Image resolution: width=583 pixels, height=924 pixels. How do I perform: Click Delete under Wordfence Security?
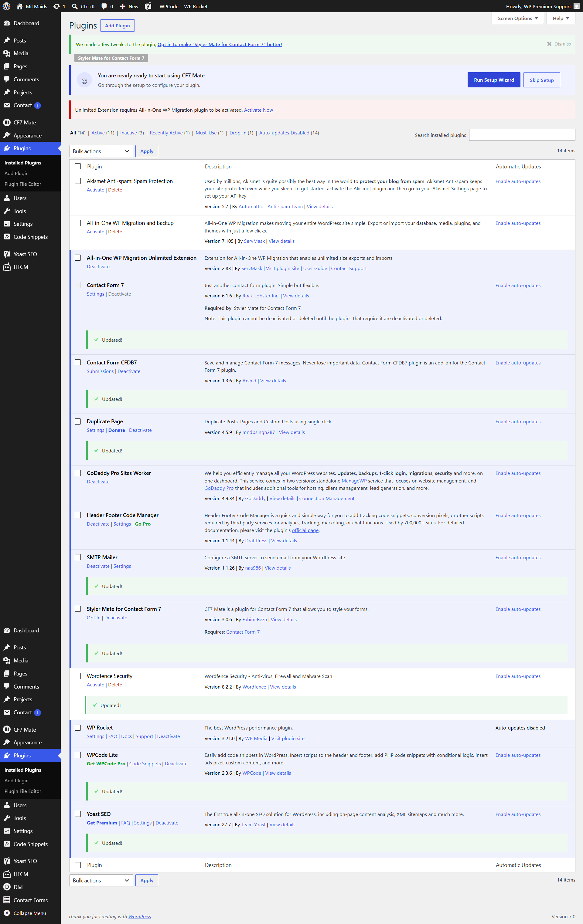tap(115, 685)
